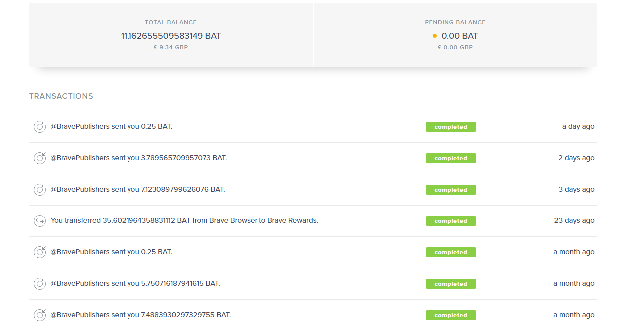Select the total balance 11.162655509583149 BAT
This screenshot has height=326, width=644.
tap(171, 36)
